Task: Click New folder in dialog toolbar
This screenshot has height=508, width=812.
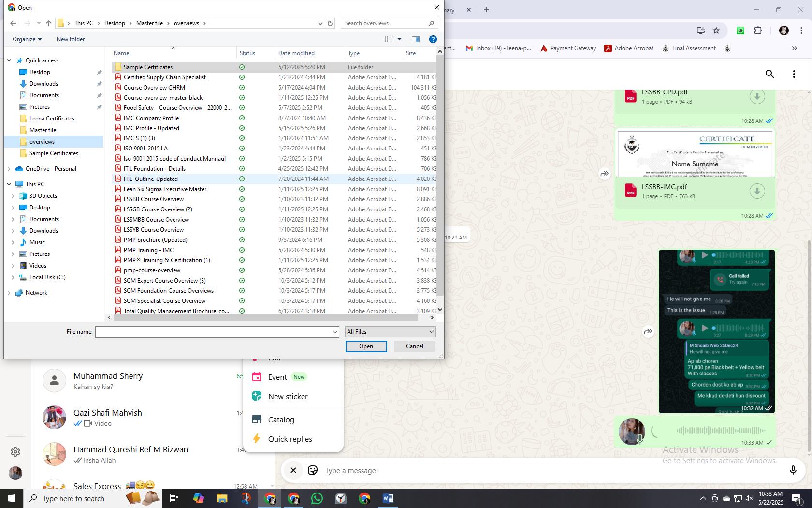Action: [71, 39]
